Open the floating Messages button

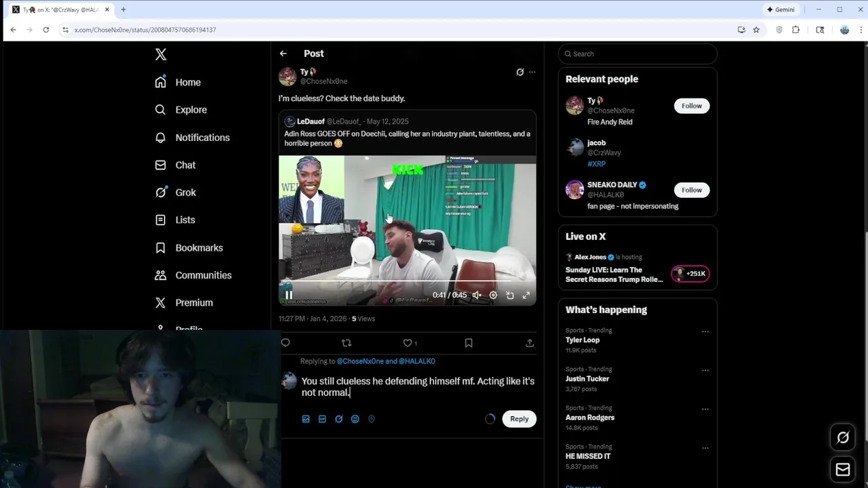[843, 470]
